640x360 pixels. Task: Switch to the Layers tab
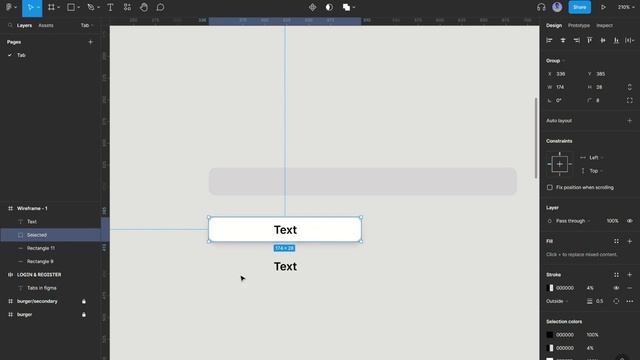point(24,25)
